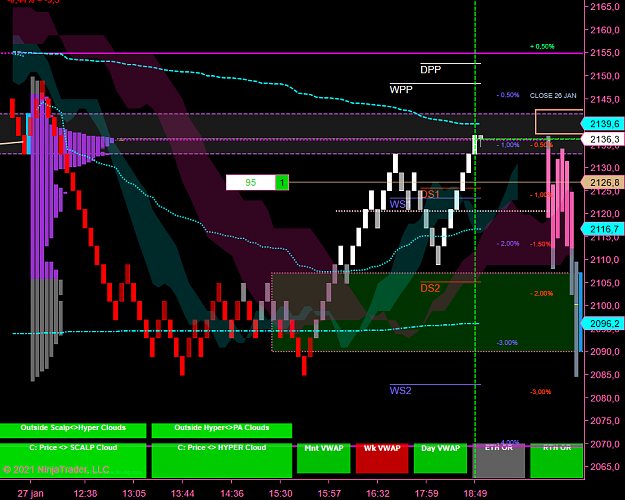The image size is (625, 500).
Task: Select the WPP pivot label
Action: (401, 89)
